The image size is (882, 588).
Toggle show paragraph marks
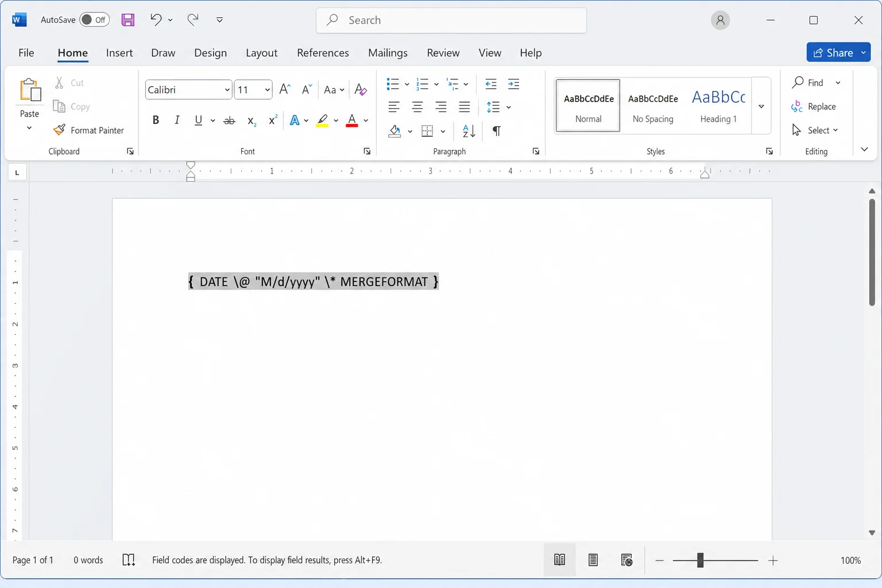click(497, 131)
